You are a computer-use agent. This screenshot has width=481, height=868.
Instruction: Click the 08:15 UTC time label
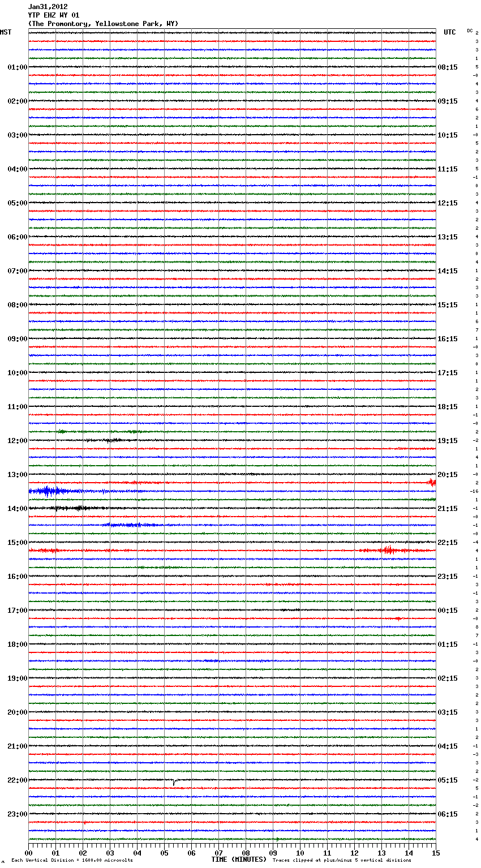point(448,67)
